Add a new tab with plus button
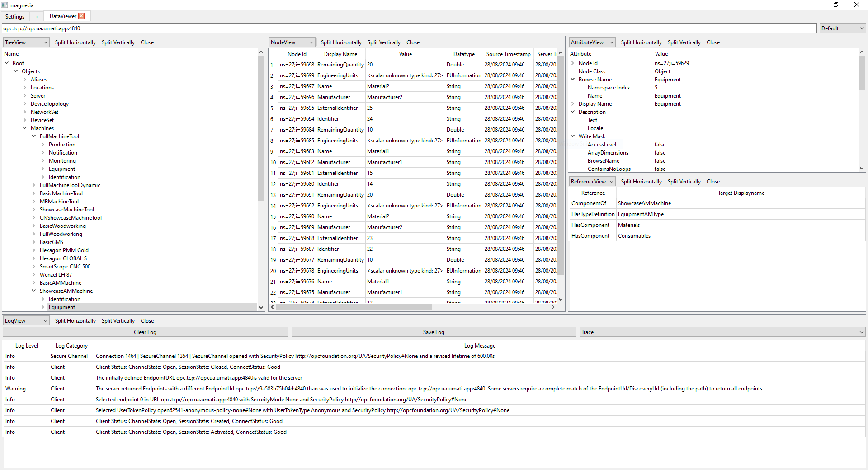868x470 pixels. coord(37,17)
